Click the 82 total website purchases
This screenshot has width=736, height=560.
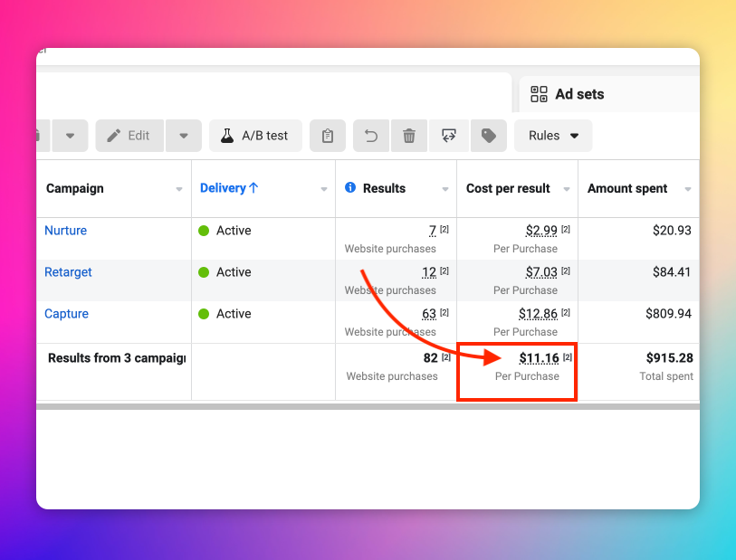click(430, 358)
